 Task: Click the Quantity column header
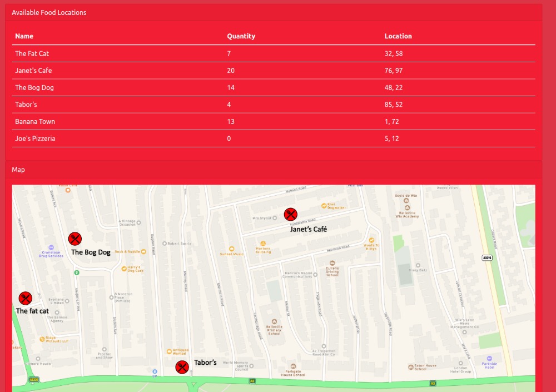[x=241, y=36]
